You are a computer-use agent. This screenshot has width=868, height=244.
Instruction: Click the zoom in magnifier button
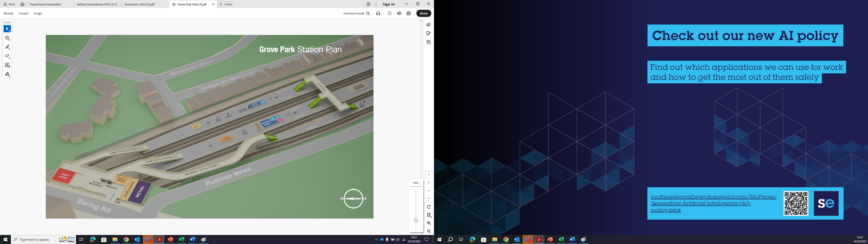[429, 223]
